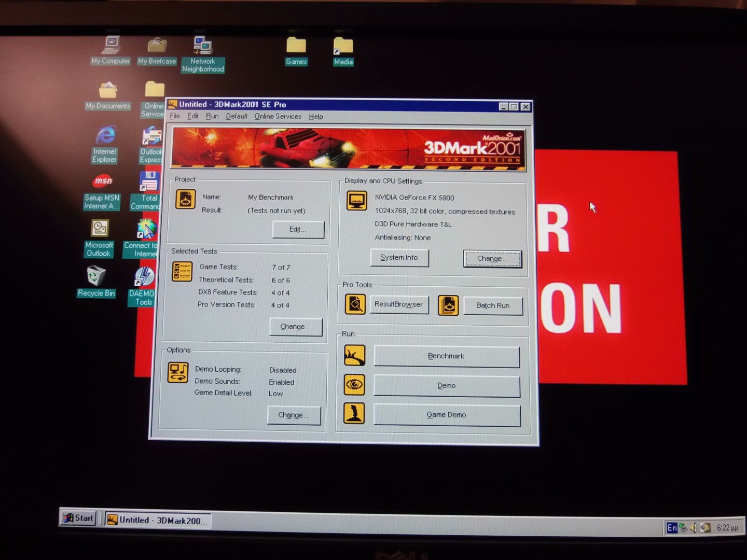
Task: Select the DAEMON Tools desktop icon
Action: tap(143, 286)
